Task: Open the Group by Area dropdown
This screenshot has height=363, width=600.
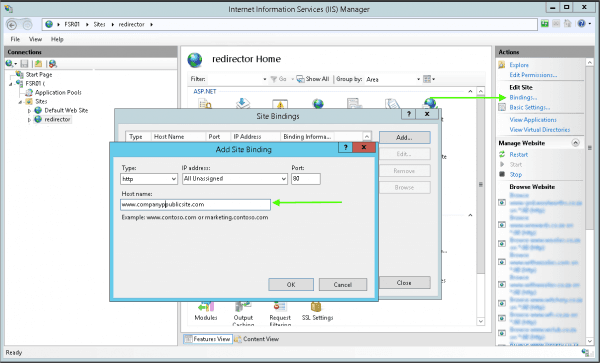Action: point(418,79)
